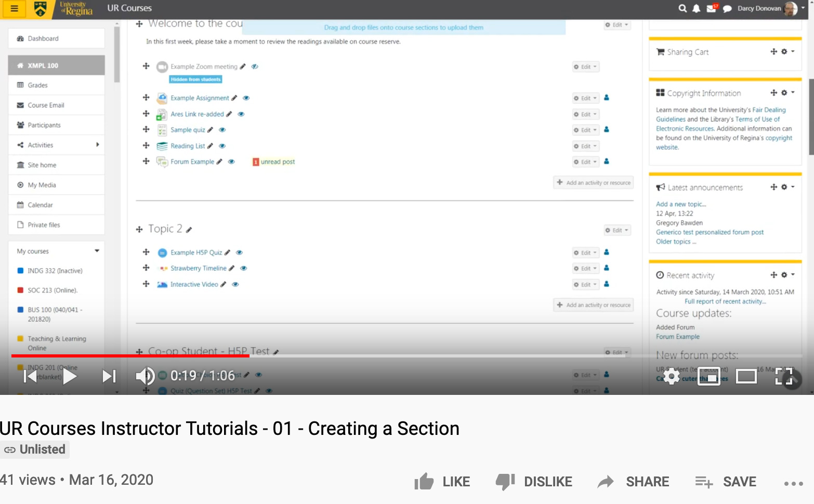Hide Strawberry Timeline with eye icon
This screenshot has width=814, height=504.
coord(244,268)
